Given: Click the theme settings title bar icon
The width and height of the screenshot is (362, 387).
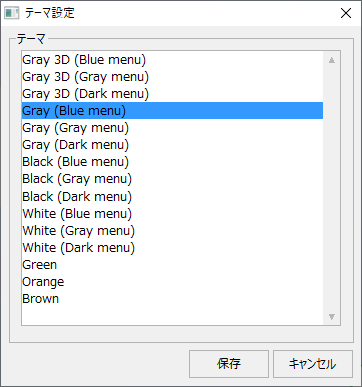Looking at the screenshot, I should tap(11, 13).
